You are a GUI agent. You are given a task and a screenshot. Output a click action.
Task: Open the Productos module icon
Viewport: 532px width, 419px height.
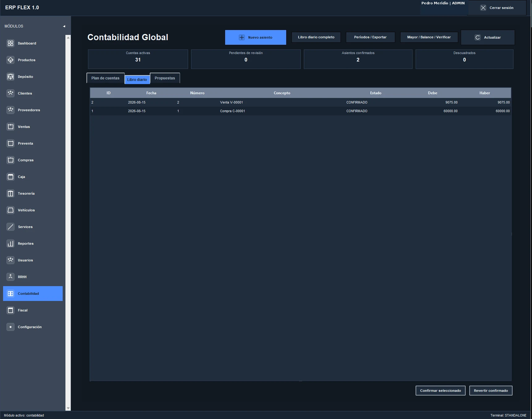coord(10,60)
